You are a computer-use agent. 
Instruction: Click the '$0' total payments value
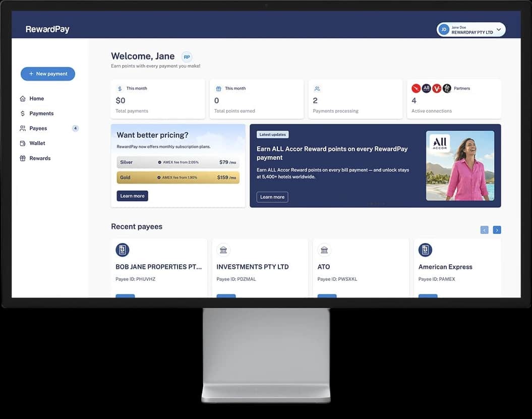pyautogui.click(x=121, y=100)
